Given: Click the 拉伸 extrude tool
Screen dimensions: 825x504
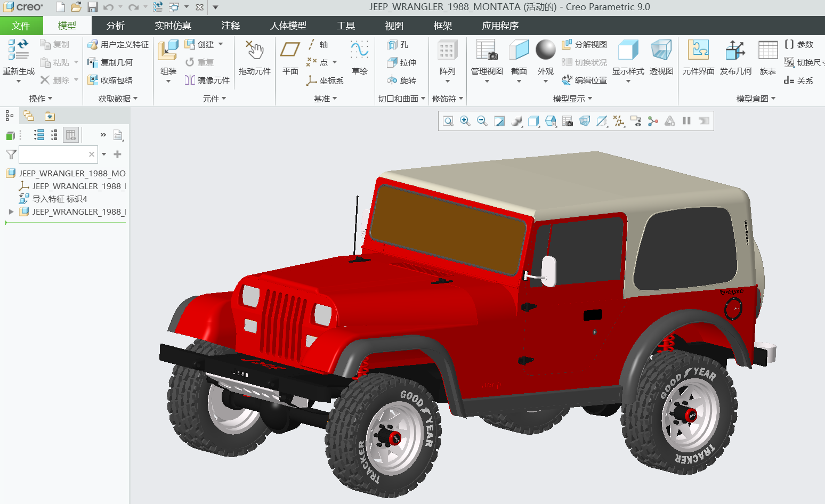Looking at the screenshot, I should coord(402,62).
